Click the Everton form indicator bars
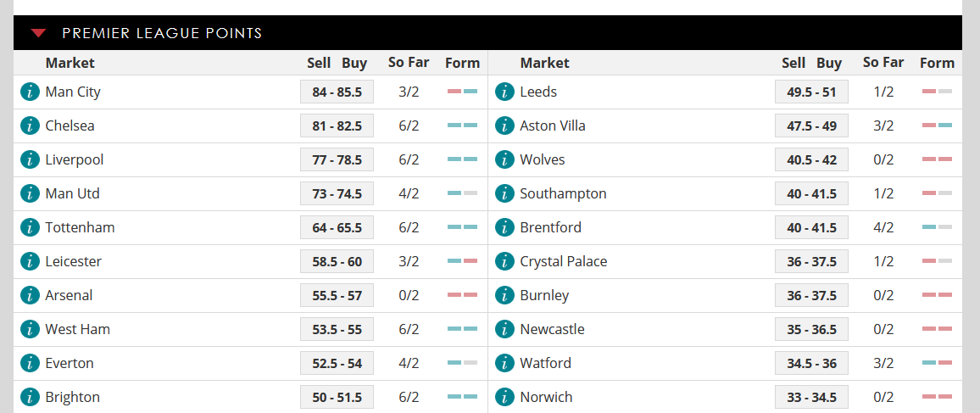Image resolution: width=980 pixels, height=413 pixels. (x=463, y=363)
